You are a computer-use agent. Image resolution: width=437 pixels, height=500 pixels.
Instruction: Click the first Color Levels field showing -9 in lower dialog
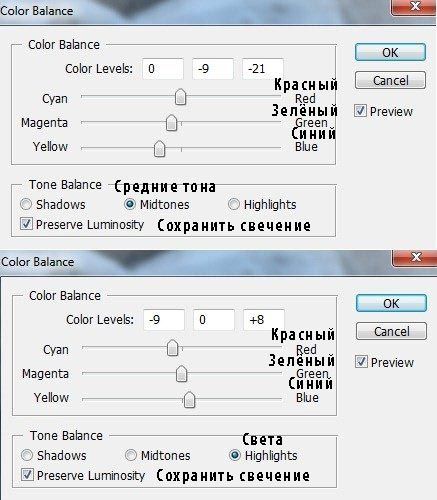(x=164, y=320)
